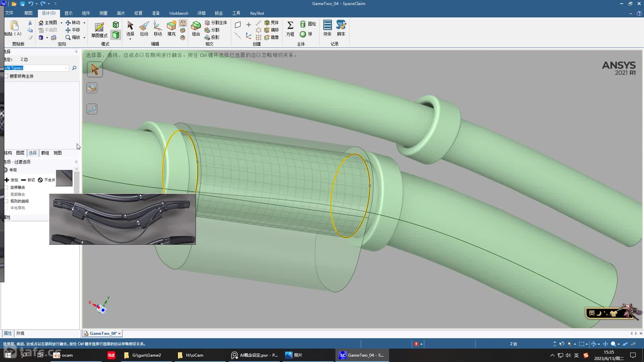Close the GameTwo_04 document tab

point(119,334)
